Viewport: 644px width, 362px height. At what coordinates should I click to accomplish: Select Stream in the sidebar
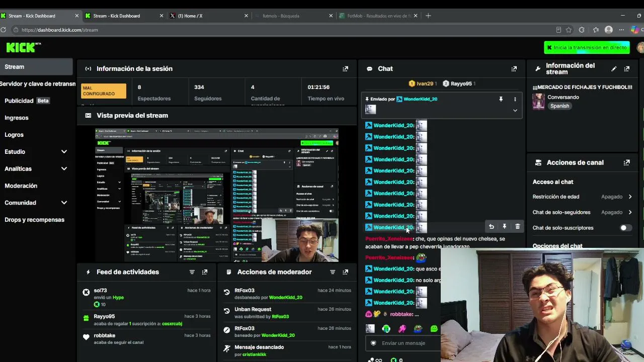(x=36, y=67)
